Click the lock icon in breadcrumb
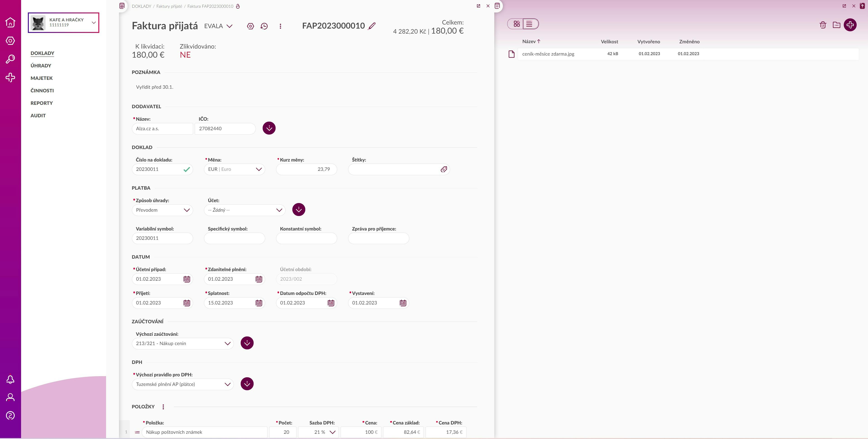The image size is (868, 439). point(238,6)
